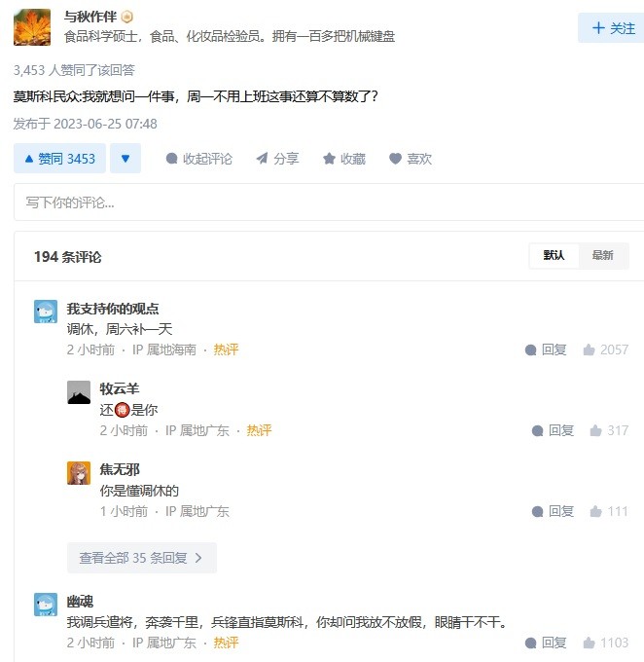Mark answer as liked with 喜欢 heart

(411, 159)
